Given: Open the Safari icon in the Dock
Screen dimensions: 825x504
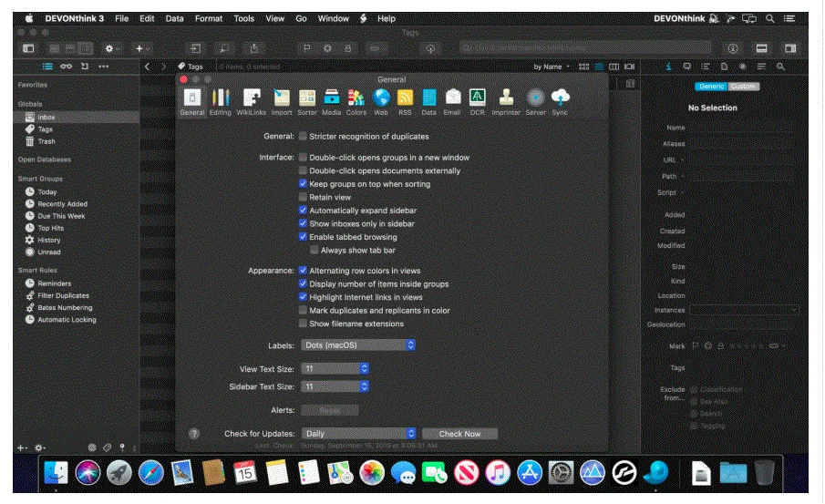Looking at the screenshot, I should pos(151,472).
